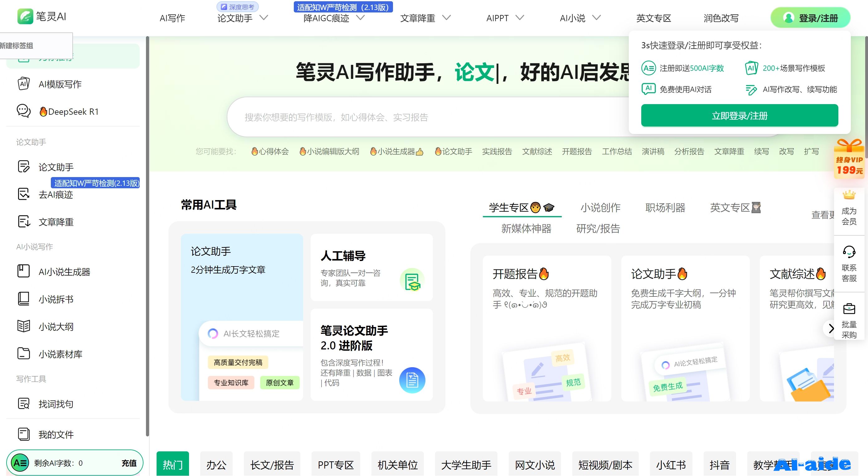Select 文章降重 sidebar icon
868x476 pixels.
pyautogui.click(x=24, y=222)
